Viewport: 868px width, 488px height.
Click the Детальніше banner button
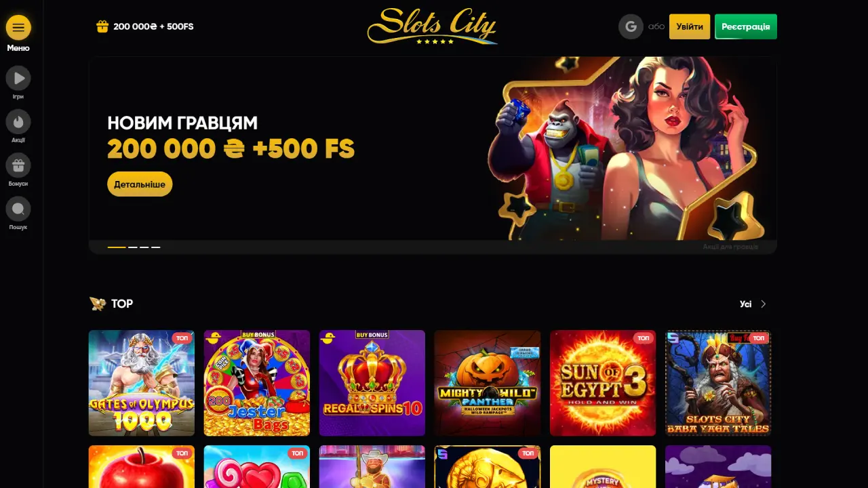140,184
